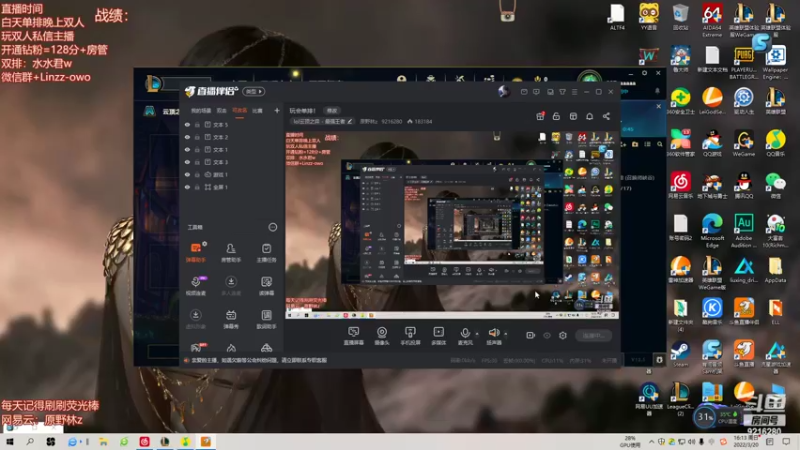Open the 微信 WeChat desktop shortcut
The height and width of the screenshot is (450, 800).
(776, 186)
